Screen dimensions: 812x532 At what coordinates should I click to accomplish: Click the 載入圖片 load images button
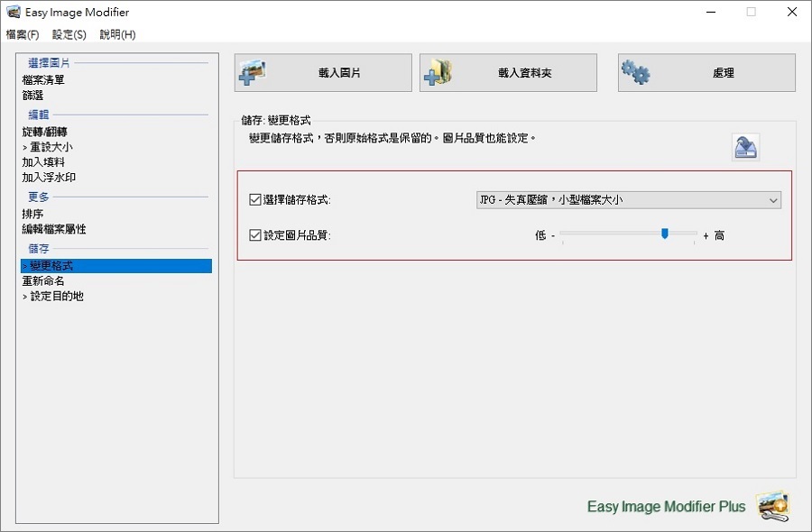coord(323,73)
